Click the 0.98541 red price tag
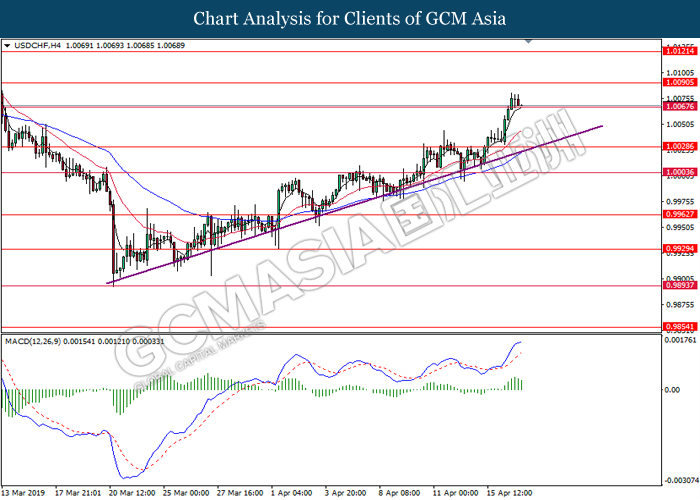The width and height of the screenshot is (700, 500). (x=679, y=326)
